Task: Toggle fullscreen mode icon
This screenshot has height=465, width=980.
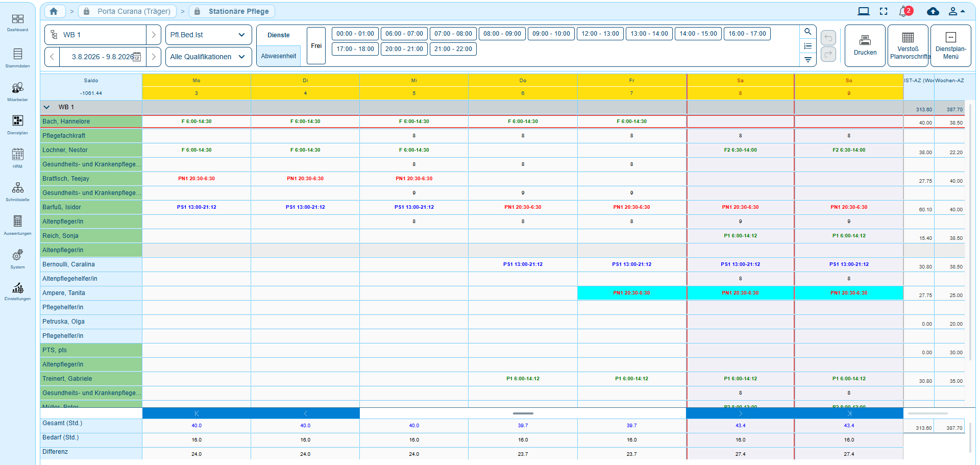Action: (x=884, y=11)
